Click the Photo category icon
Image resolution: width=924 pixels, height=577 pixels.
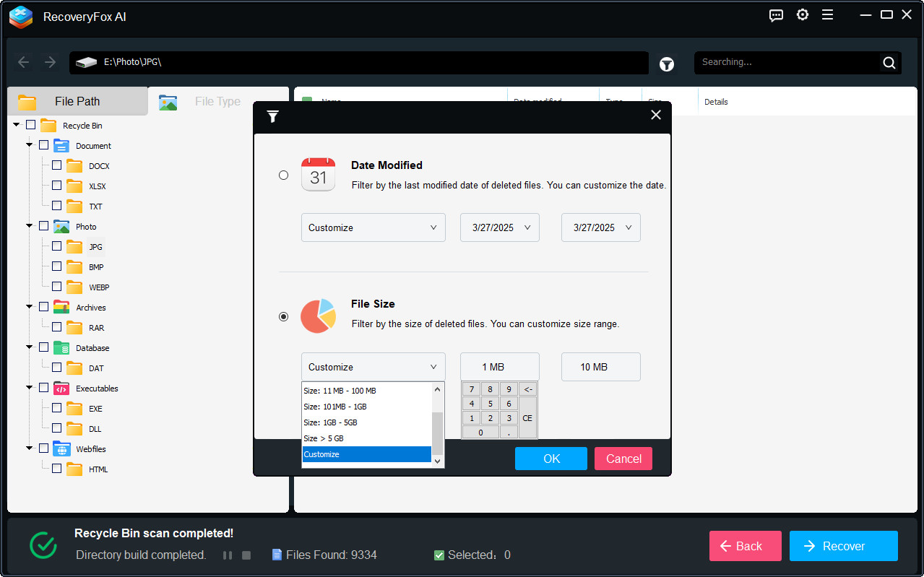[x=61, y=226]
